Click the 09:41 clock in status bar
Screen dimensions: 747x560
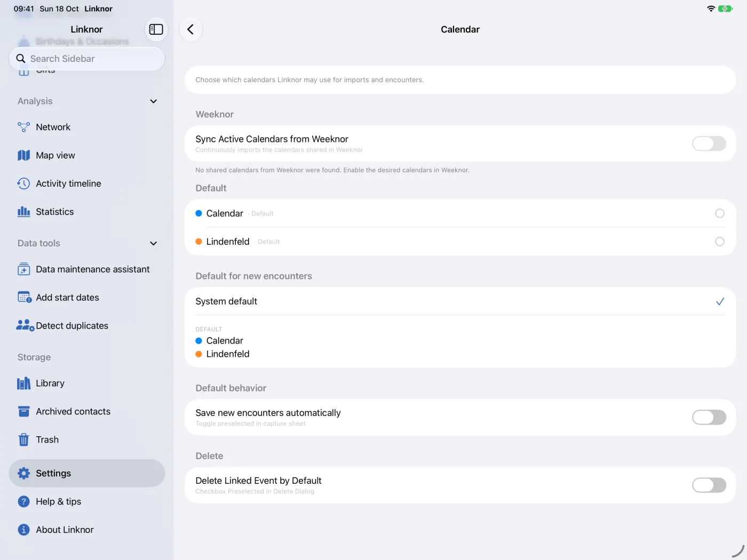coord(23,9)
